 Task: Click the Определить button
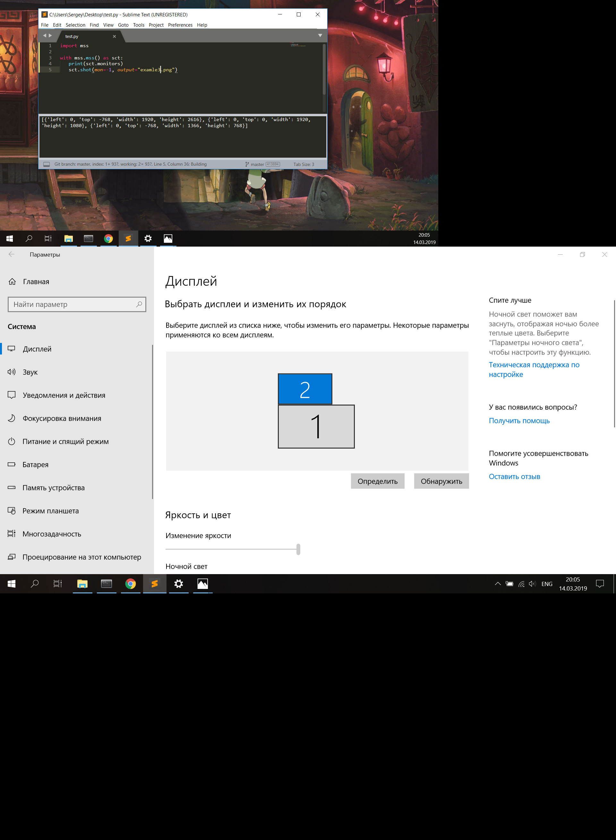pyautogui.click(x=377, y=481)
